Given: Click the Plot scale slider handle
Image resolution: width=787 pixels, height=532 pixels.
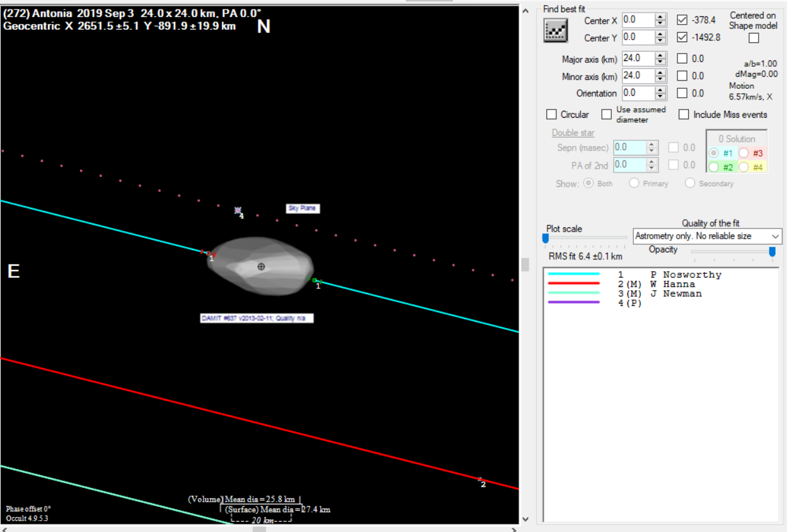Looking at the screenshot, I should tap(546, 238).
